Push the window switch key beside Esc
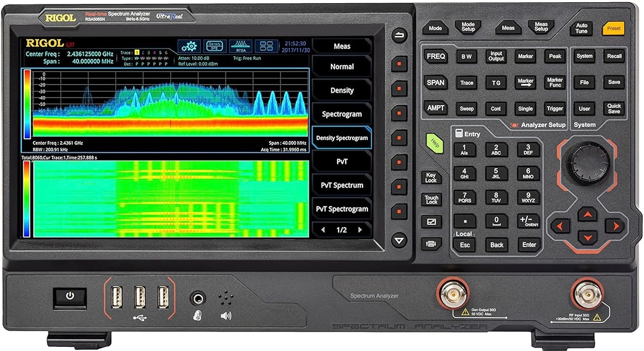The height and width of the screenshot is (351, 644). point(431,244)
